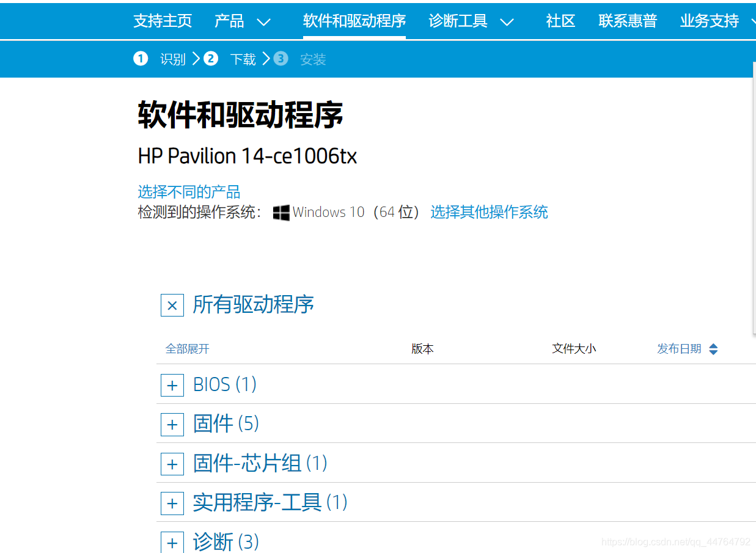The height and width of the screenshot is (553, 756).
Task: Click step 2 circle icon for 下载
Action: [x=211, y=59]
